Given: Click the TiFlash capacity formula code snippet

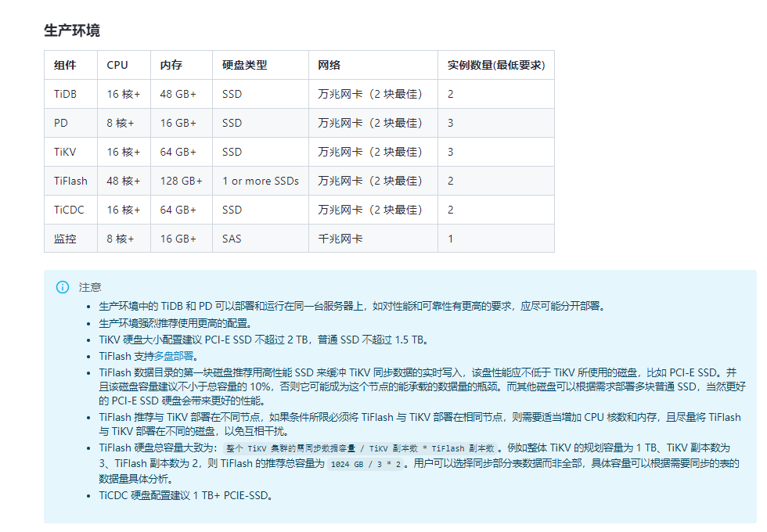Looking at the screenshot, I should point(361,448).
